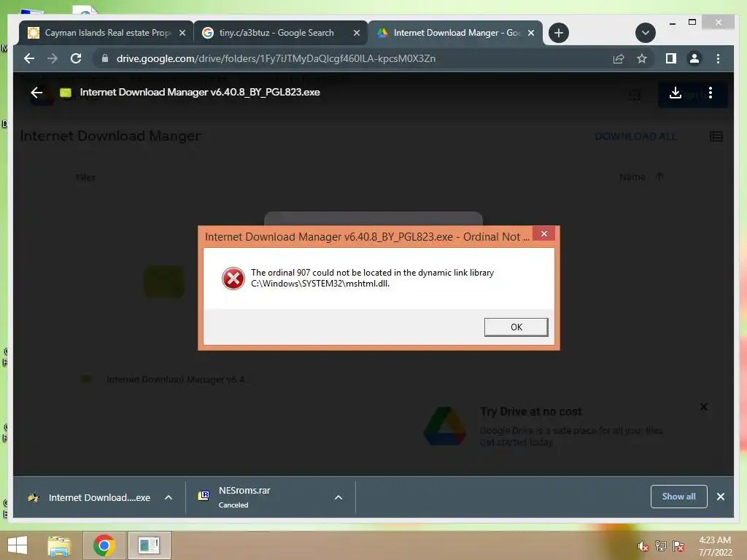Click OK in the ordinal error dialog
The width and height of the screenshot is (747, 560).
click(516, 327)
